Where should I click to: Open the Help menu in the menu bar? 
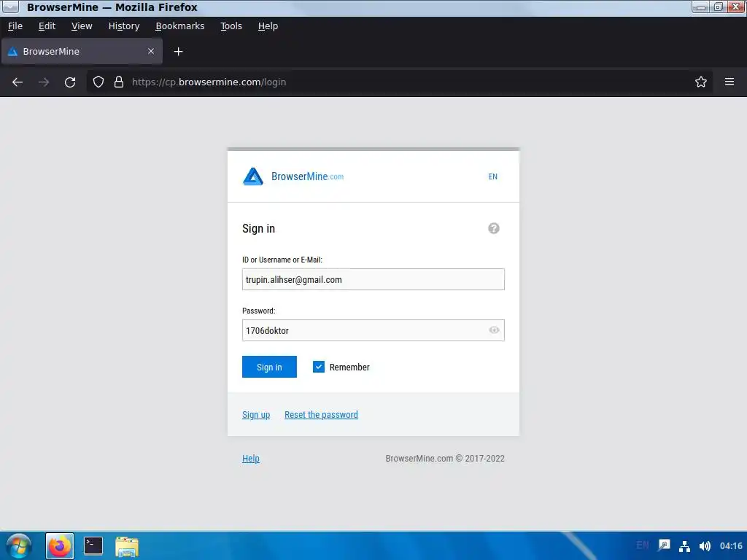(268, 26)
